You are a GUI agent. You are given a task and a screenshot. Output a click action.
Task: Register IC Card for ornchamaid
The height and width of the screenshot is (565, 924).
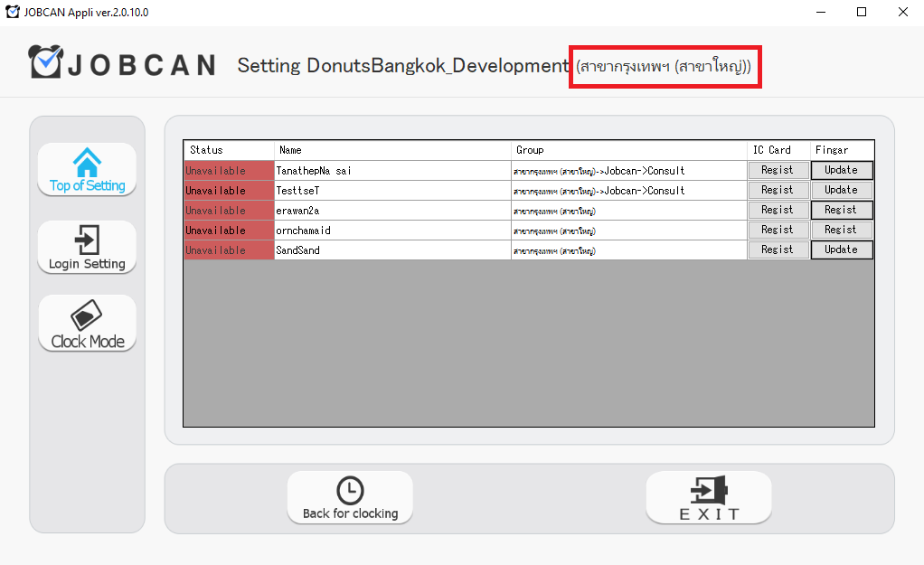(x=778, y=230)
